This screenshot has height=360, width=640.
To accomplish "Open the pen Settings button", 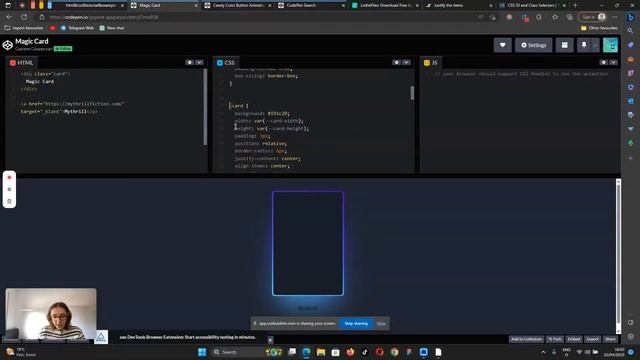I will tap(533, 45).
